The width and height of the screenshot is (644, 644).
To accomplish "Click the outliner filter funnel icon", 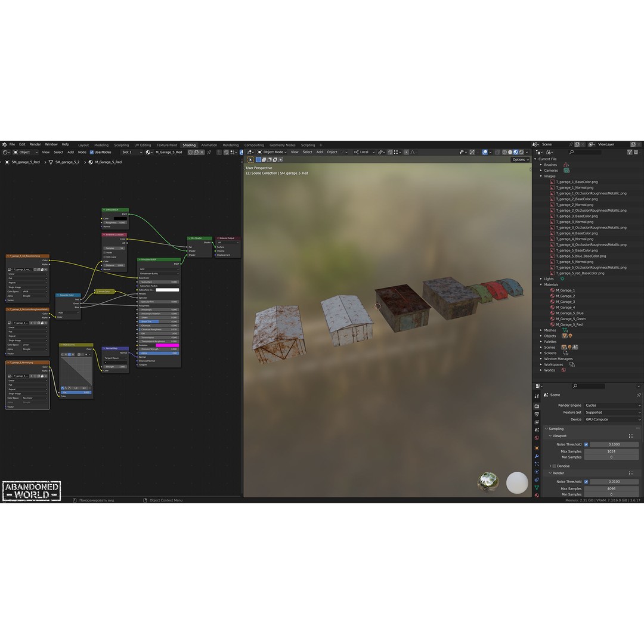I will pos(630,153).
